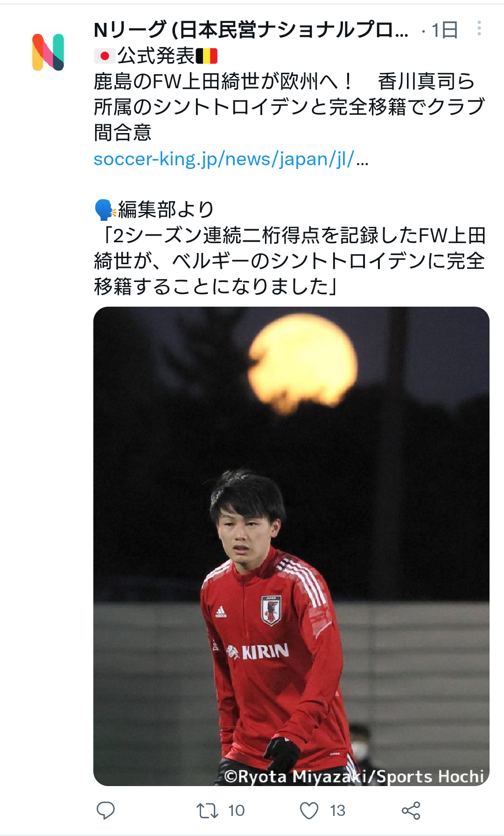Screen dimensions: 504x836
Task: Click the 1日 timestamp
Action: (x=445, y=30)
